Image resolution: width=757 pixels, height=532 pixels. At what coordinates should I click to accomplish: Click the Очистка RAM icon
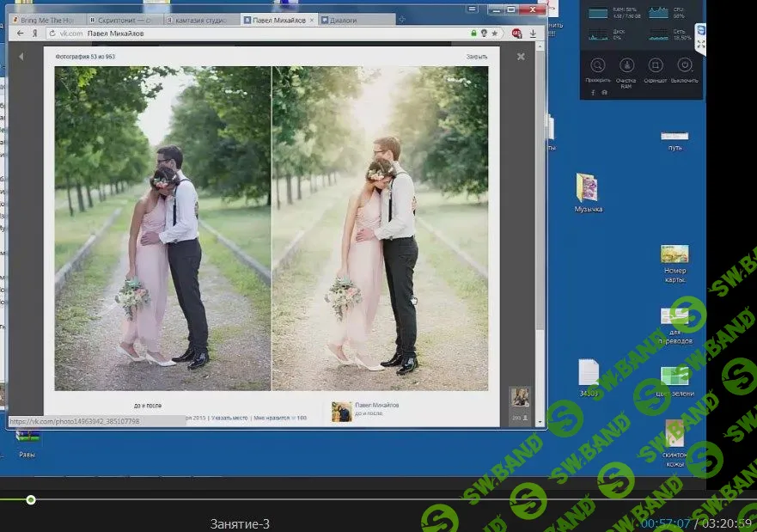(626, 65)
